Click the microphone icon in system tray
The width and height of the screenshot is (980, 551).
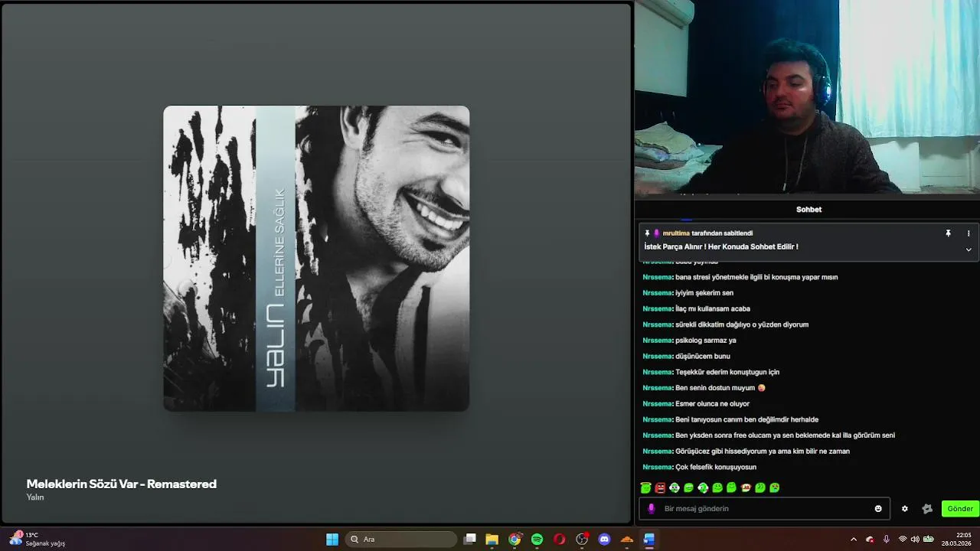click(x=887, y=540)
